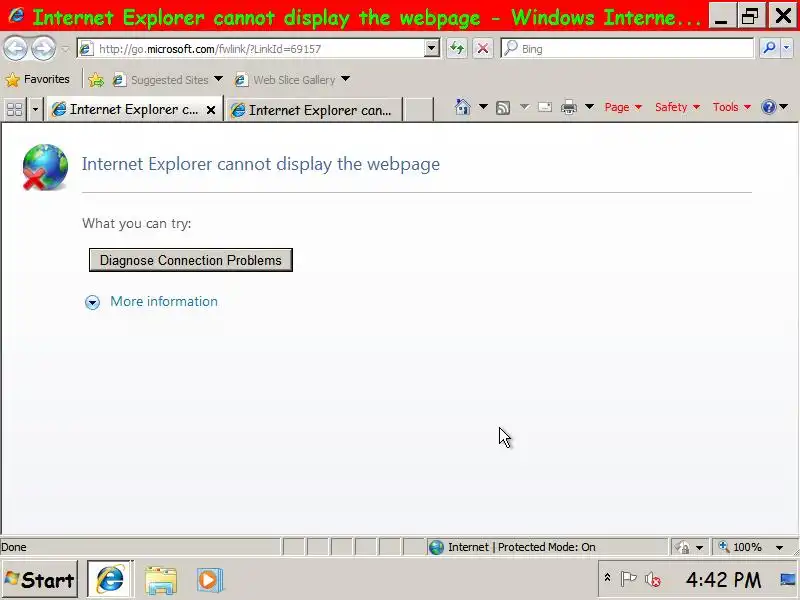
Task: Stop loading with the red X icon
Action: tap(483, 49)
